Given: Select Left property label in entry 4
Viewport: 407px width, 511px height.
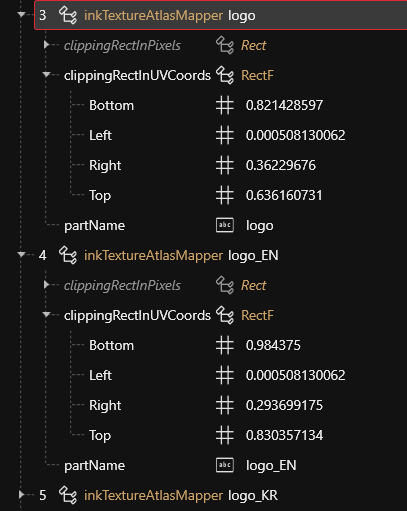Looking at the screenshot, I should coord(100,375).
